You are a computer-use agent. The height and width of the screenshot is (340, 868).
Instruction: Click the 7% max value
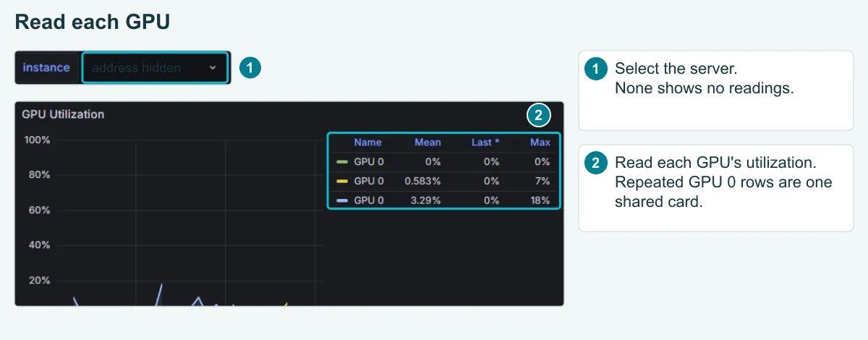tap(542, 182)
